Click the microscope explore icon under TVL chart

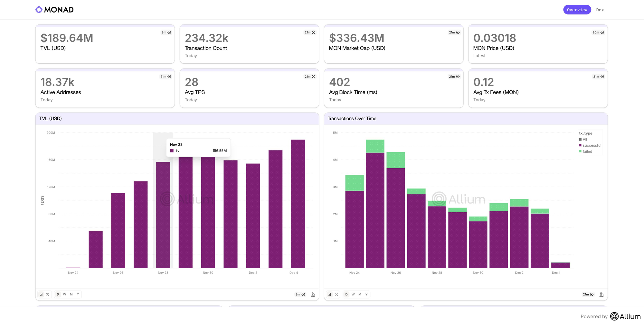[x=313, y=294]
